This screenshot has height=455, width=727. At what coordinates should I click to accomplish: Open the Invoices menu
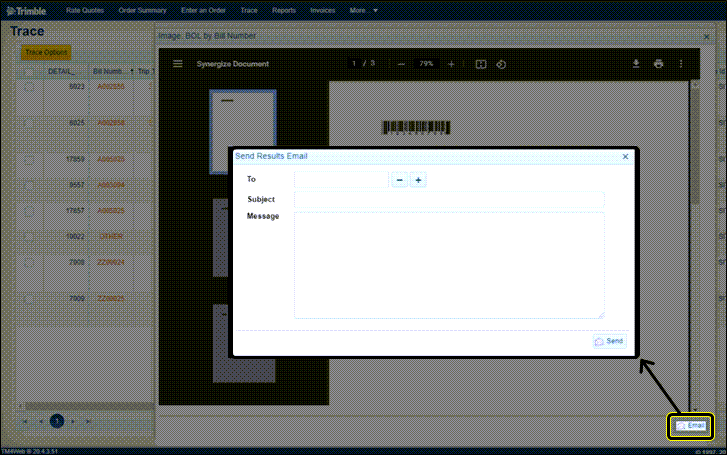322,10
